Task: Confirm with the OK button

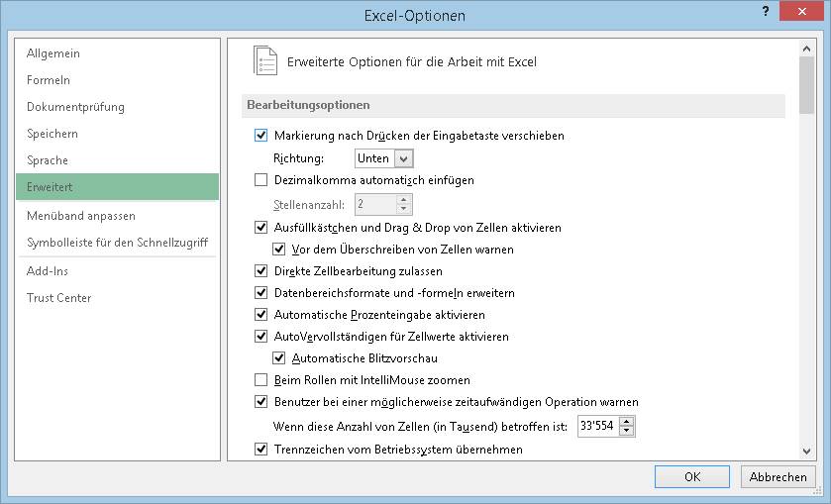Action: coord(692,476)
